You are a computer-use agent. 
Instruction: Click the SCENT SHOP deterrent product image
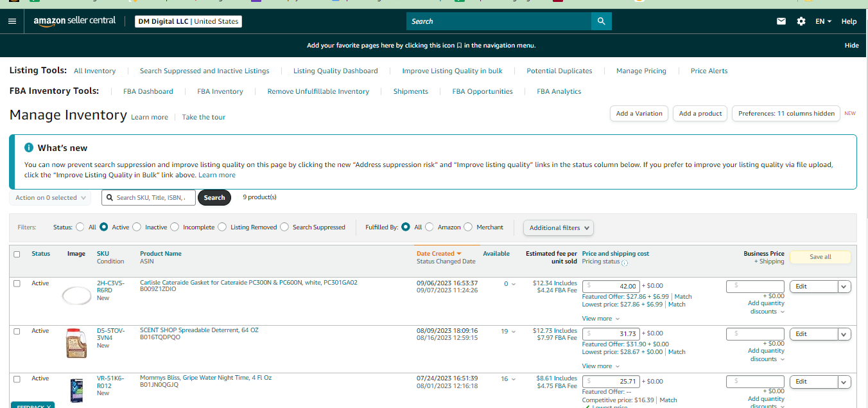point(76,342)
